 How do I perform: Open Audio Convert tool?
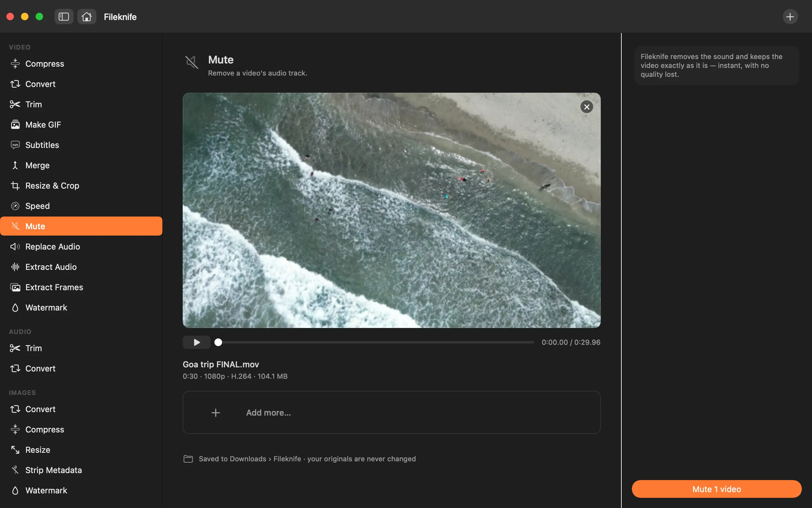point(81,369)
